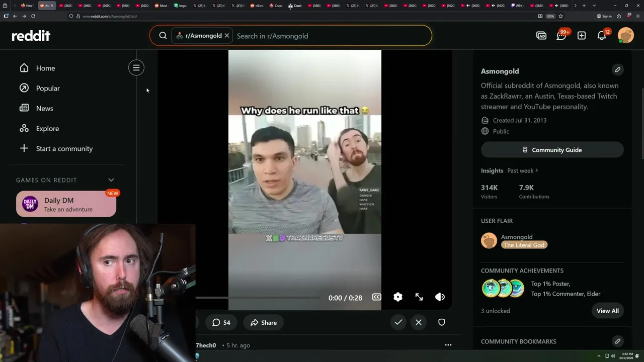Open the Firefox View icon in the tab bar

(6, 6)
